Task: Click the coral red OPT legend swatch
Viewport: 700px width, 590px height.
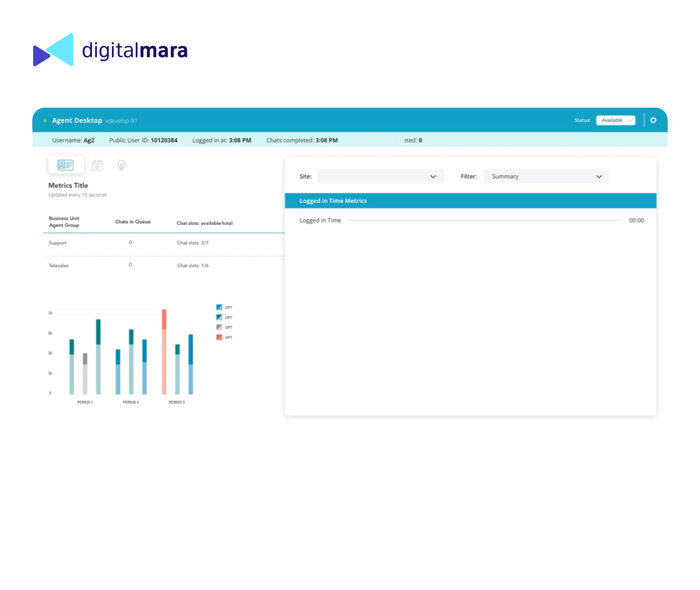Action: click(220, 337)
